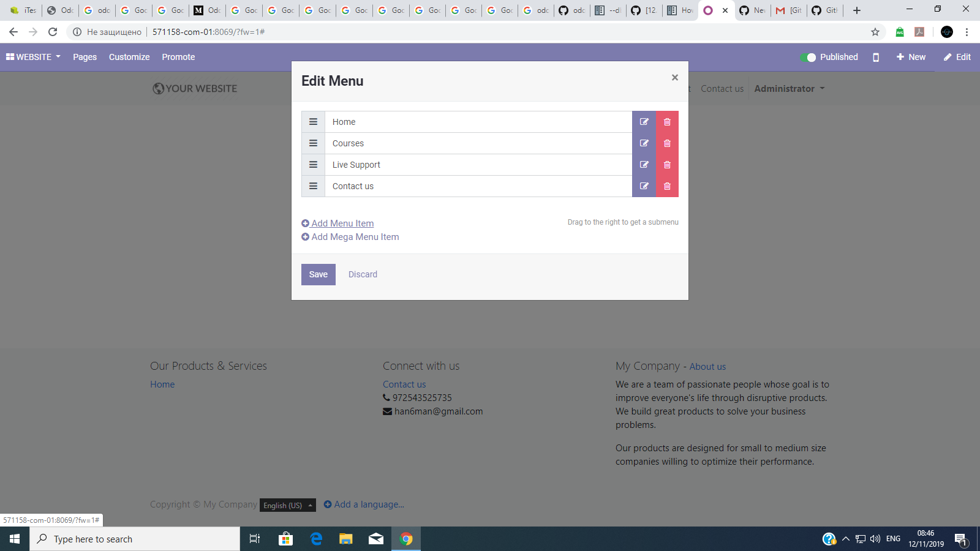Close the Edit Menu dialog
This screenshot has width=980, height=551.
[x=675, y=78]
